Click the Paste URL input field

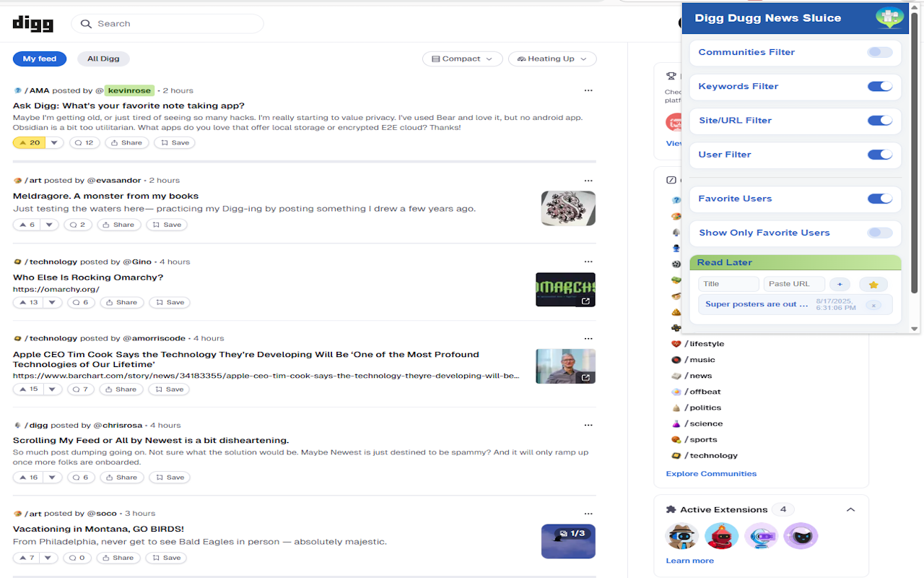pos(794,284)
